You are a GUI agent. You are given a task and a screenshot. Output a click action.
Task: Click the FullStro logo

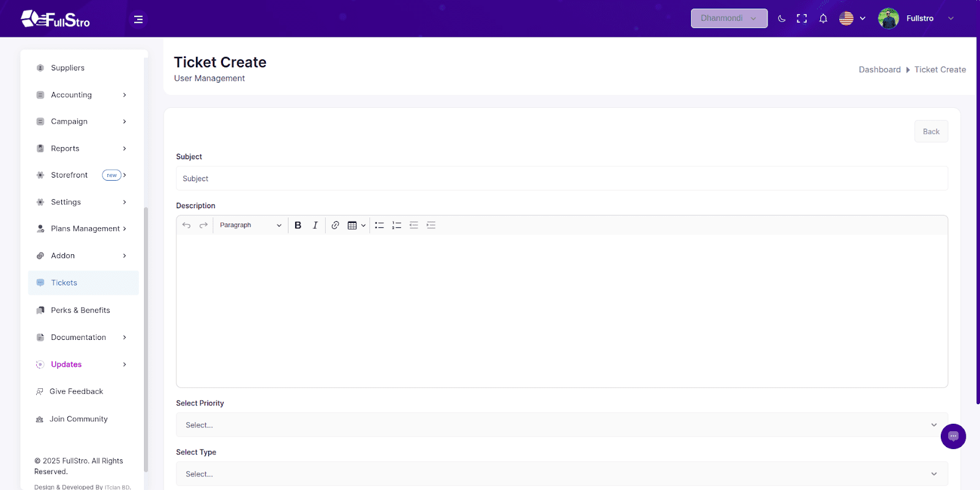pyautogui.click(x=56, y=19)
